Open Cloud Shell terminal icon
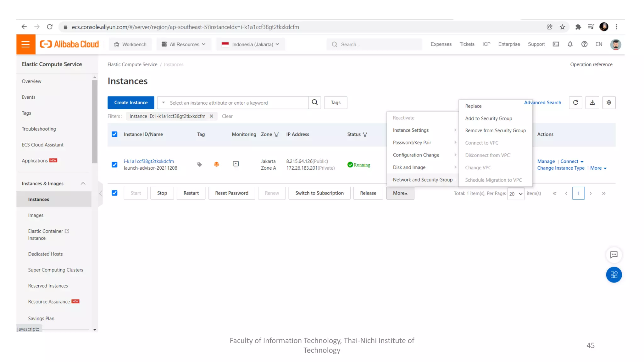The image size is (644, 362). coord(556,44)
